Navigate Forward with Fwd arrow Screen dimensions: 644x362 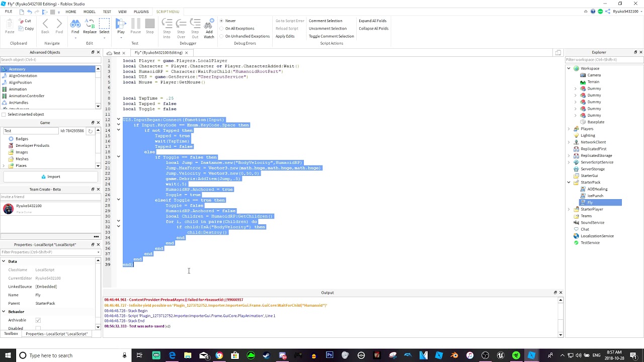pos(59,26)
